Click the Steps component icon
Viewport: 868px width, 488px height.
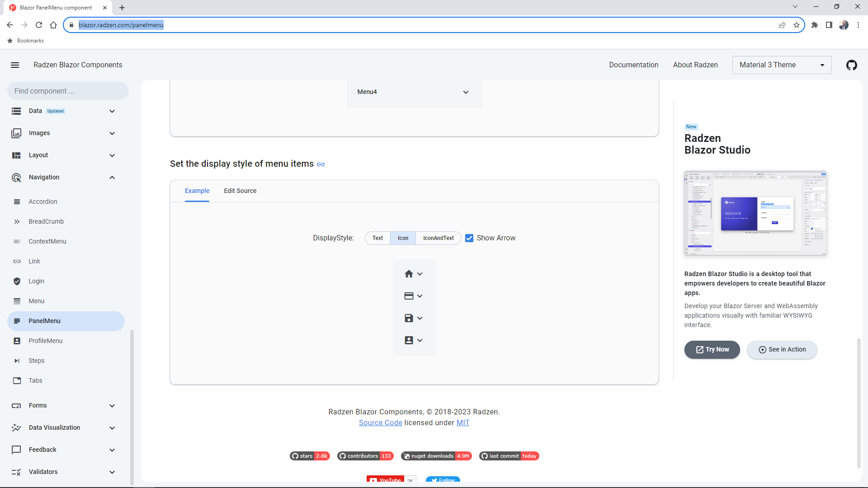pyautogui.click(x=17, y=361)
